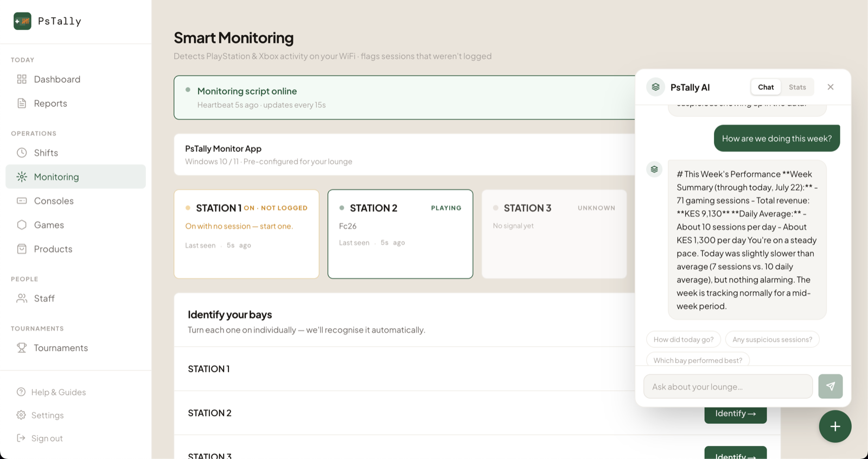The height and width of the screenshot is (459, 868).
Task: Click the Smart Monitoring page title
Action: tap(233, 37)
